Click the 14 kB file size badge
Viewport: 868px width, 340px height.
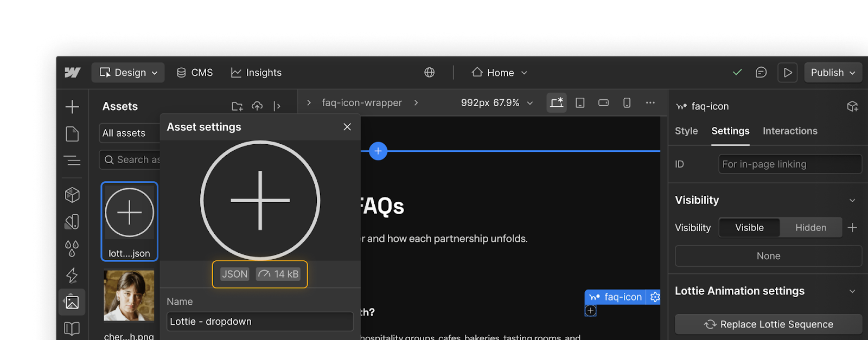[x=278, y=274]
